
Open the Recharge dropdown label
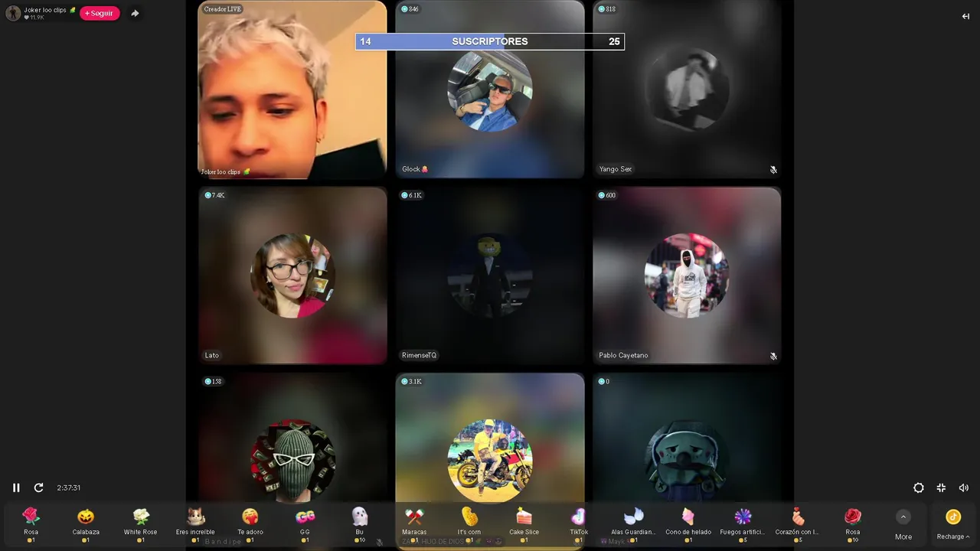pos(953,536)
